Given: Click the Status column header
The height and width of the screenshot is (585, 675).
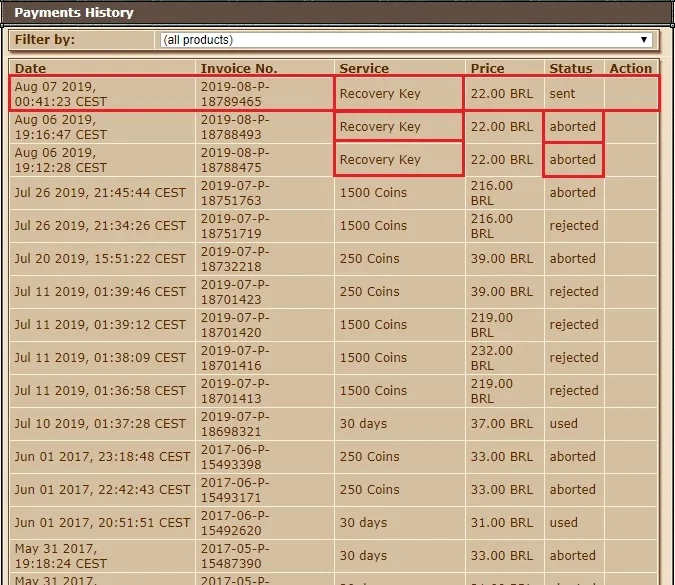Looking at the screenshot, I should (x=570, y=68).
